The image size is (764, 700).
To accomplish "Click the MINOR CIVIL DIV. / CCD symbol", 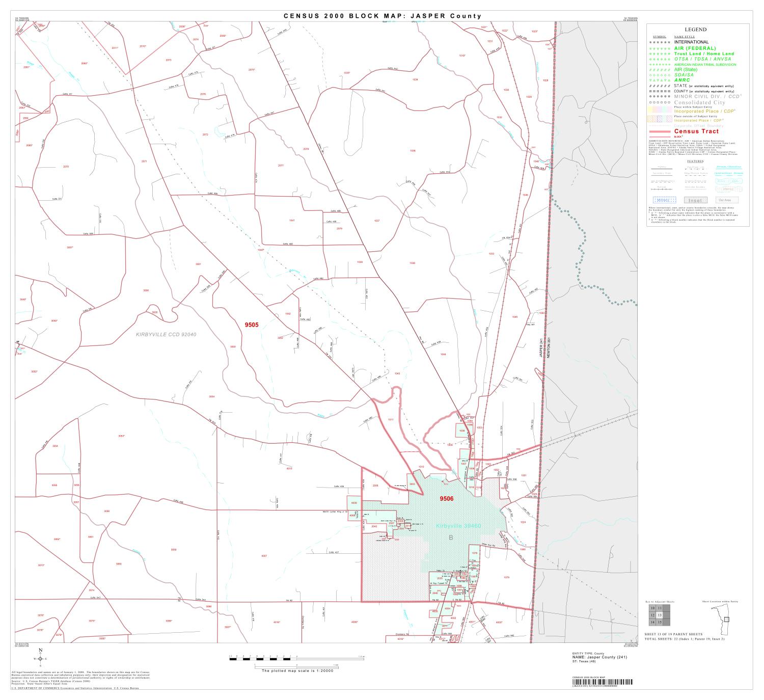I will point(659,96).
